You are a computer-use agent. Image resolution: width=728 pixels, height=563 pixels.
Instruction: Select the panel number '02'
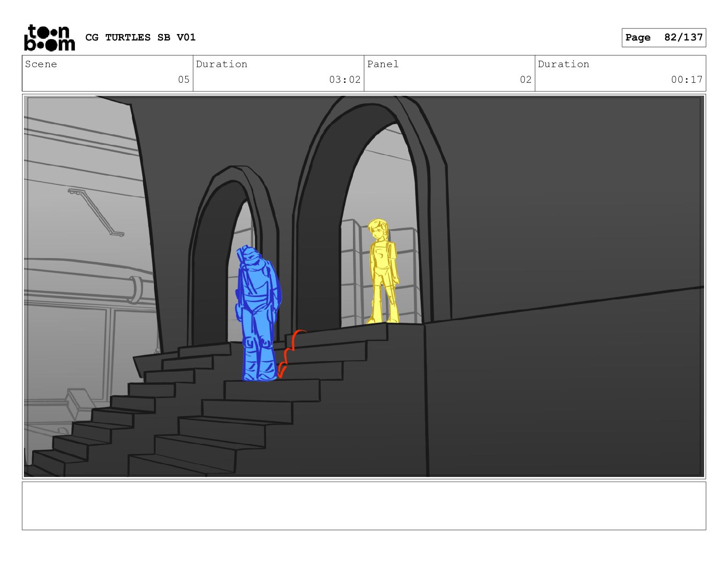pyautogui.click(x=526, y=80)
